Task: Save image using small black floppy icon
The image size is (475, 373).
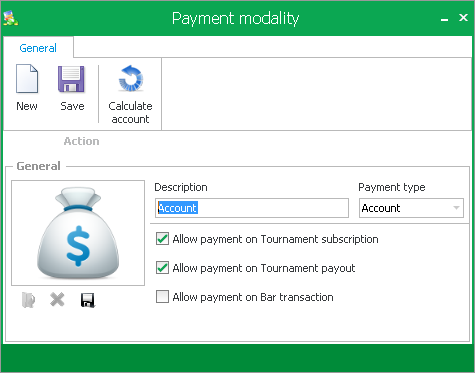Action: tap(88, 300)
